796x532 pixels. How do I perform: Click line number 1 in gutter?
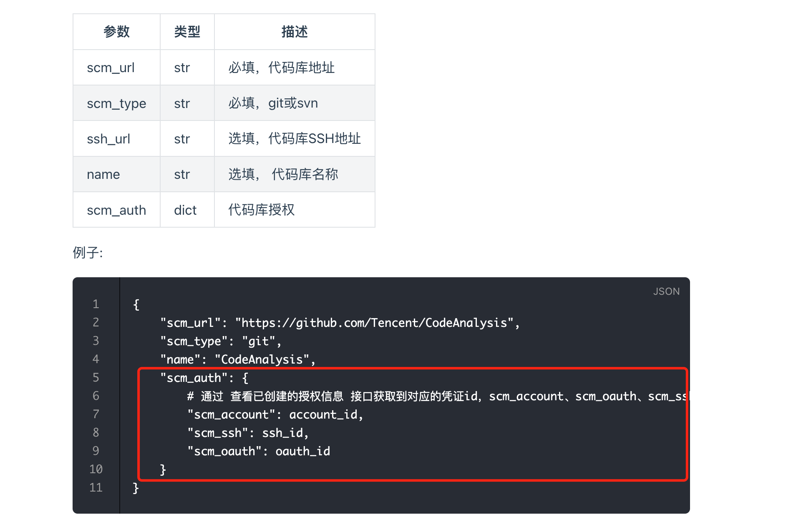coord(96,304)
